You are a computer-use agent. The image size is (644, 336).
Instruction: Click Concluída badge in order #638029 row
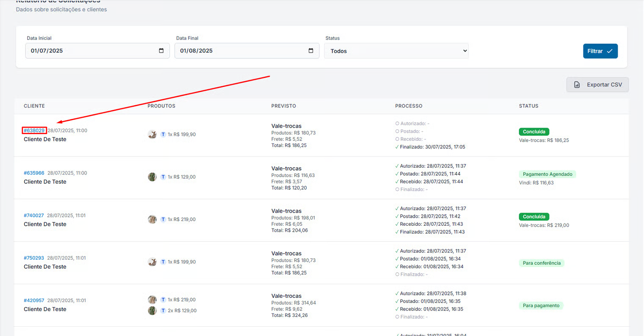point(534,132)
